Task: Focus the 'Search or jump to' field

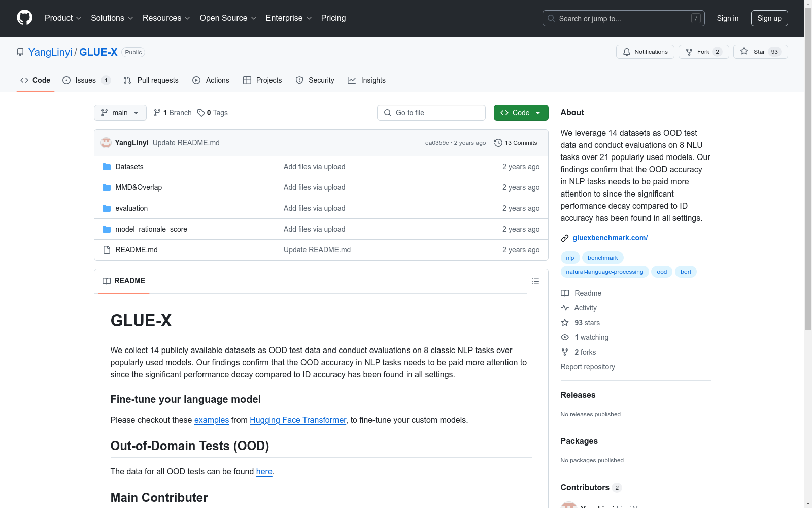Action: coord(624,18)
